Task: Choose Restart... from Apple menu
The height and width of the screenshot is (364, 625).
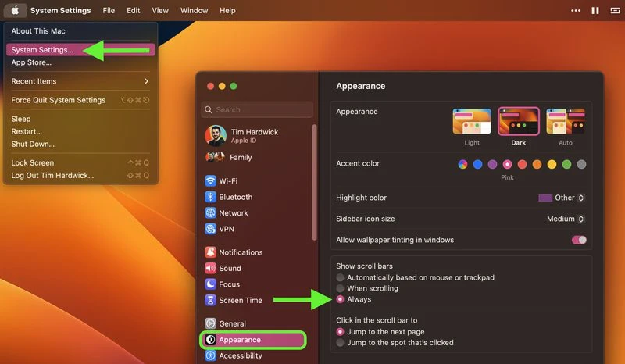Action: click(x=80, y=131)
